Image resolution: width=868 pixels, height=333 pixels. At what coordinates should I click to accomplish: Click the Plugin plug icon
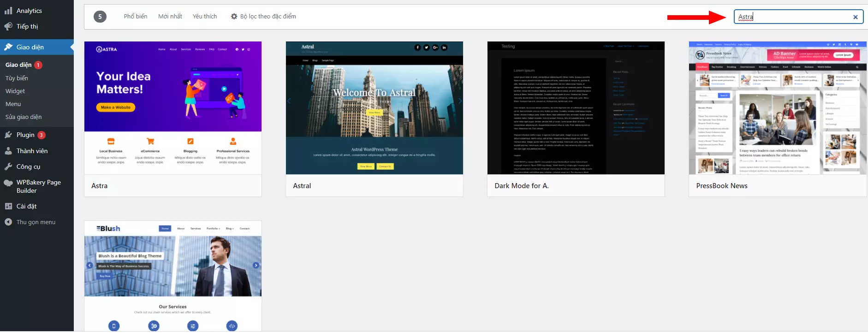click(8, 135)
